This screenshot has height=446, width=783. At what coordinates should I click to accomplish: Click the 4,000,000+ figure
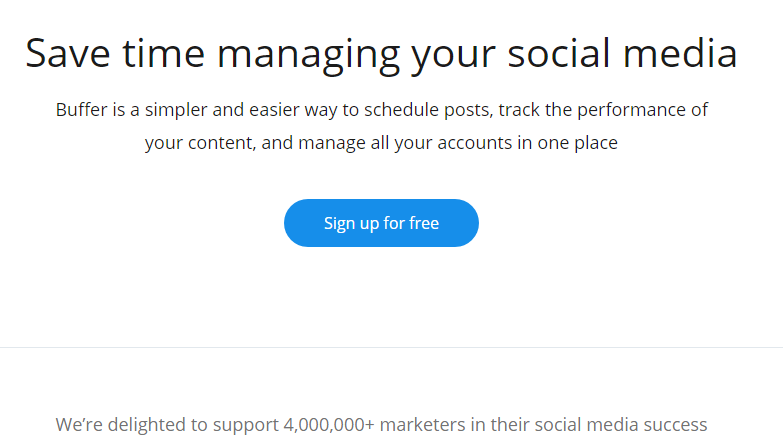329,426
